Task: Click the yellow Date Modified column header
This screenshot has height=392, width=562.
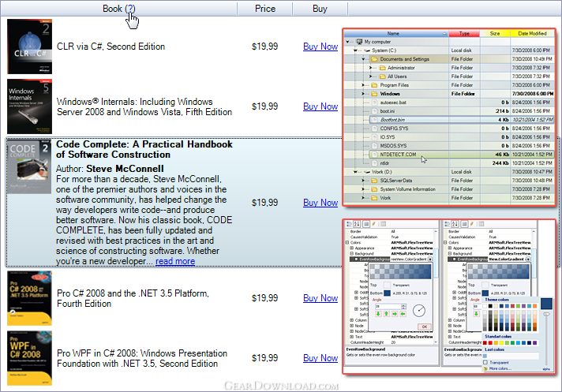Action: pos(532,33)
